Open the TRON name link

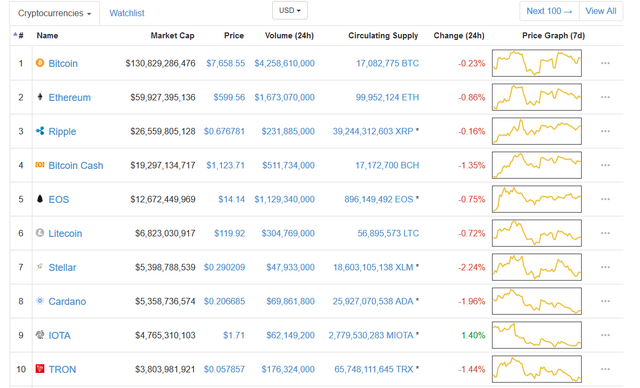point(62,370)
